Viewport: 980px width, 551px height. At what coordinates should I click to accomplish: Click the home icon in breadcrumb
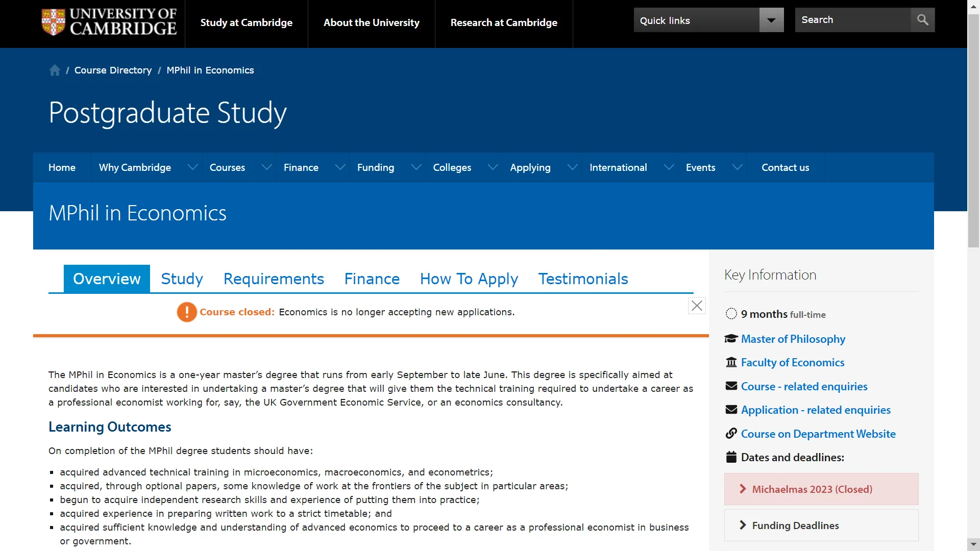[x=55, y=70]
